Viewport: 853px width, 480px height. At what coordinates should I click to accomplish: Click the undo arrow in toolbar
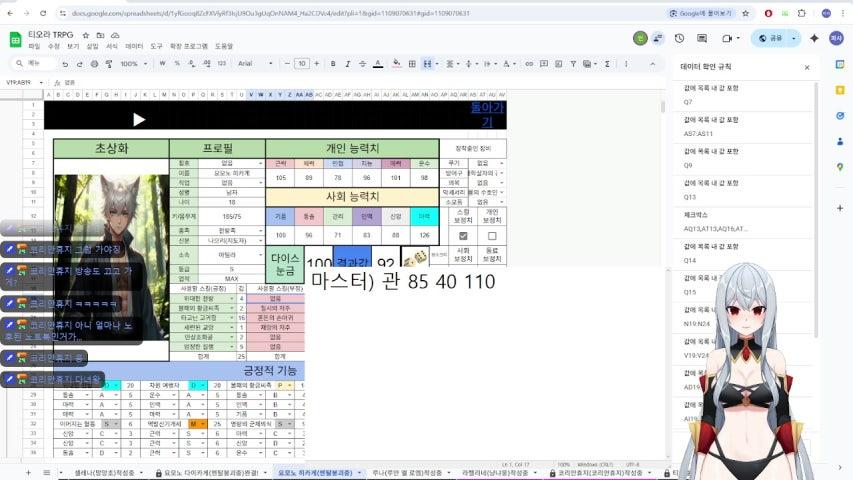[x=65, y=63]
